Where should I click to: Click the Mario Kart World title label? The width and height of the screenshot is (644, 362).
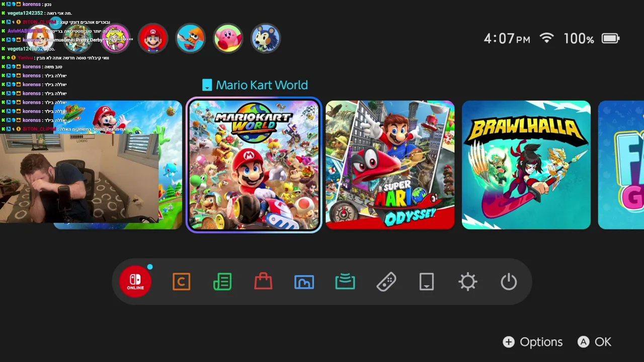click(262, 85)
